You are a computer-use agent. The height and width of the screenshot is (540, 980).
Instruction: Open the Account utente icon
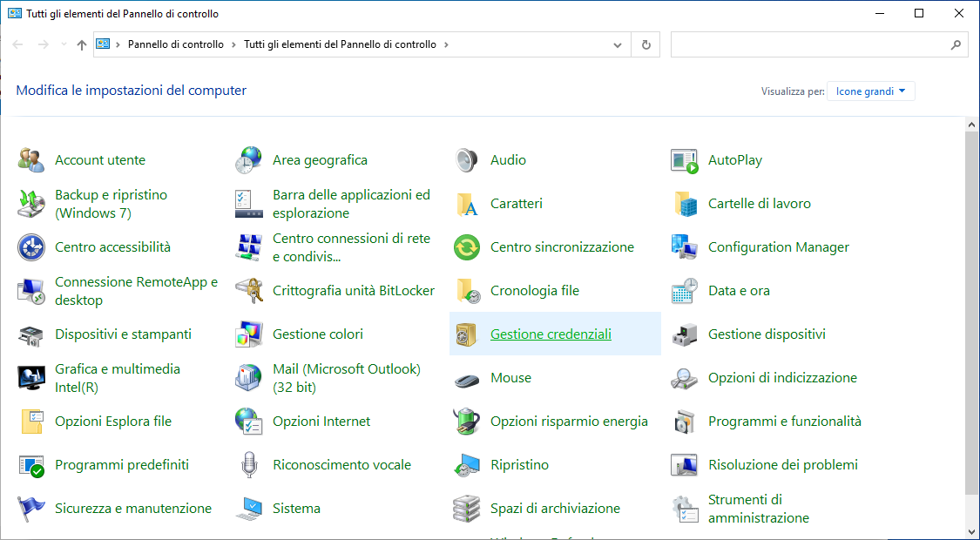(31, 160)
